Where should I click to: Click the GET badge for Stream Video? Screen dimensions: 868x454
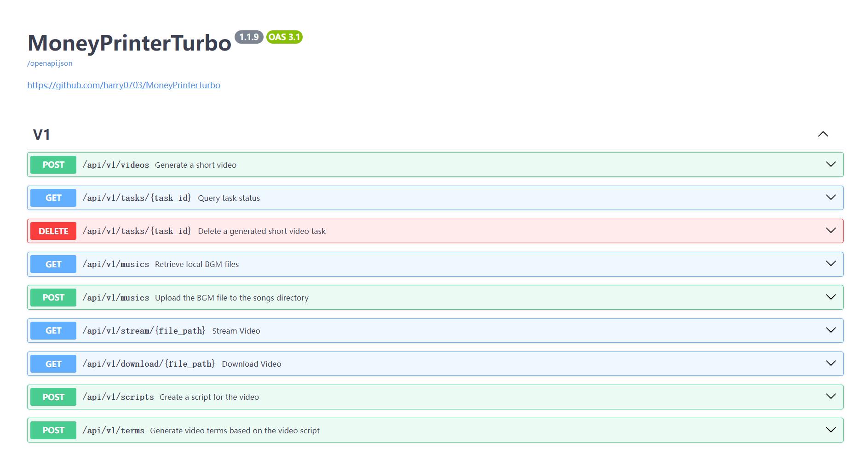(x=53, y=330)
